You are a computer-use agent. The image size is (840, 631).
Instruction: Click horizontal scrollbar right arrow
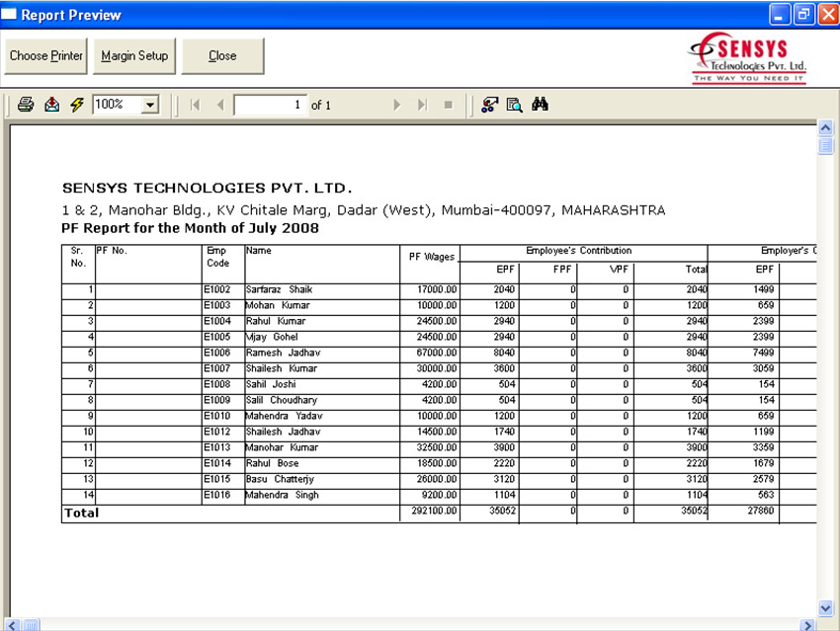coord(807,624)
